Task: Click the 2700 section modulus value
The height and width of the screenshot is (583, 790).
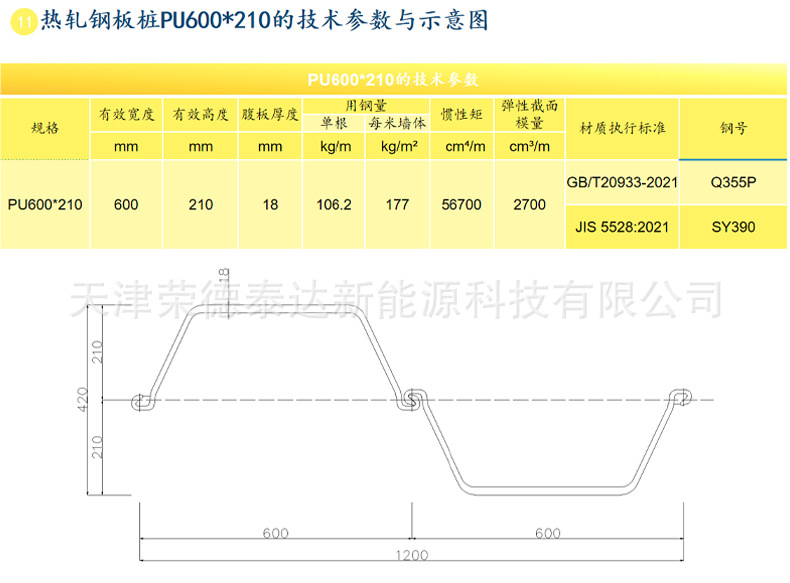Action: coord(530,205)
